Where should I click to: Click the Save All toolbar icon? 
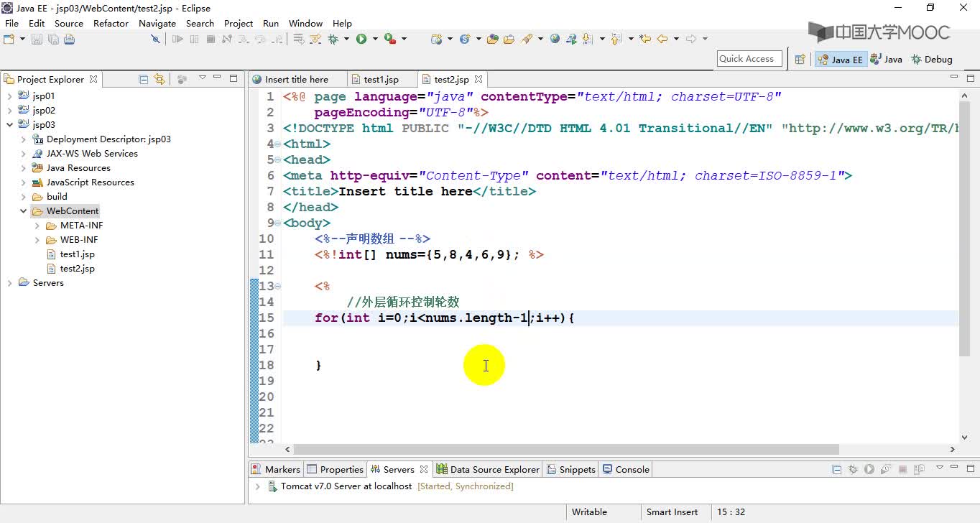53,39
